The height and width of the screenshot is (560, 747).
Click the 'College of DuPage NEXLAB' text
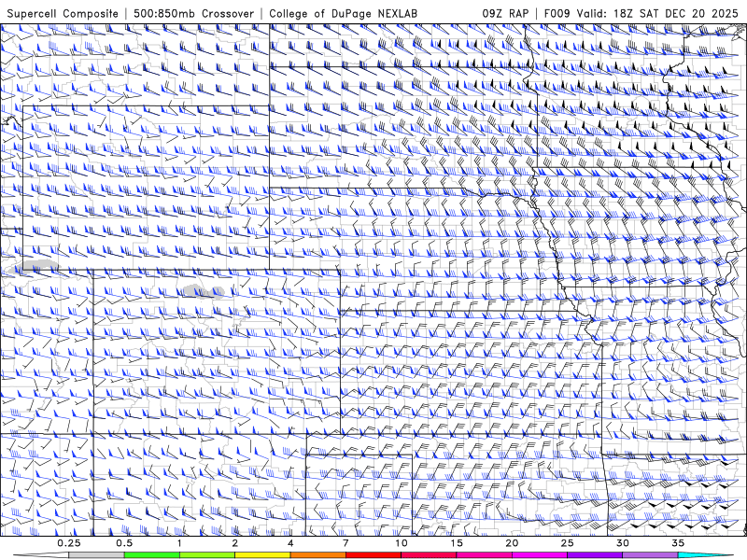click(343, 14)
